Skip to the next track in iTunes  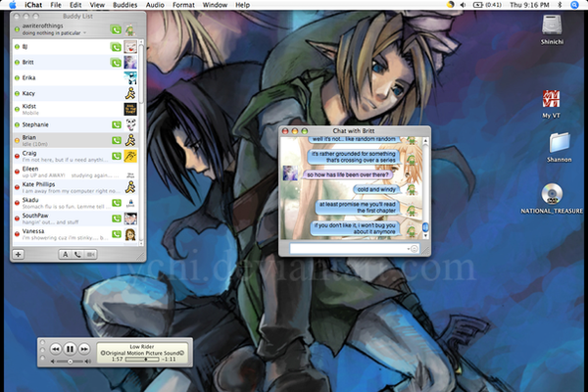[83, 348]
